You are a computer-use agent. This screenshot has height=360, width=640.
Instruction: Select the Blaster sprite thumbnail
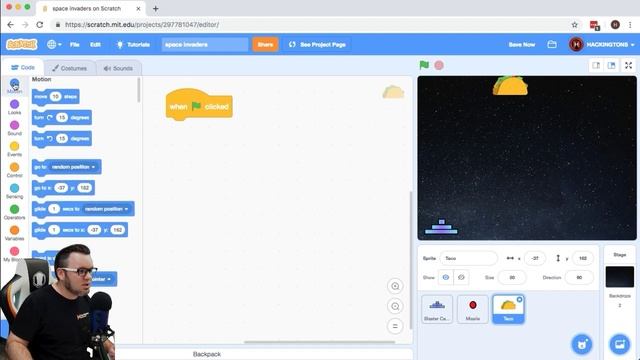437,309
